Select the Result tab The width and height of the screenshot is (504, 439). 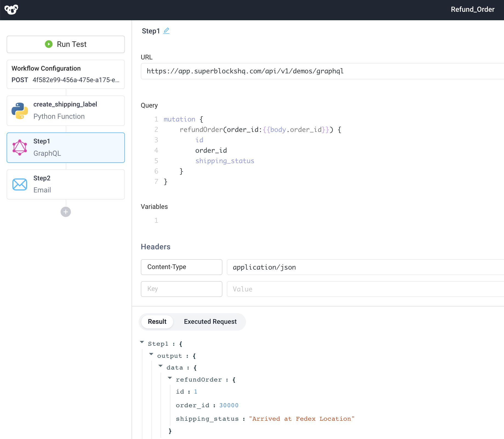(157, 322)
